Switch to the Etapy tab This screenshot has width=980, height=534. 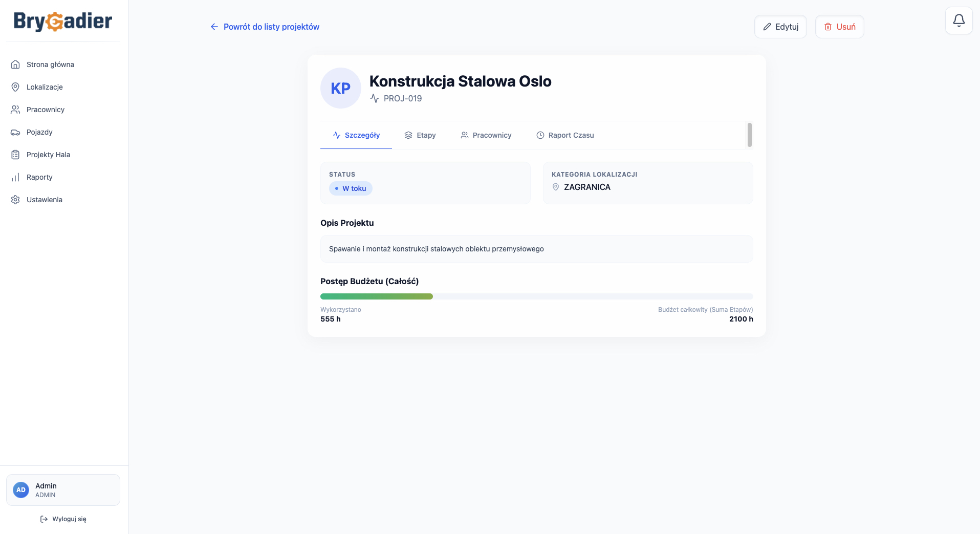(420, 135)
